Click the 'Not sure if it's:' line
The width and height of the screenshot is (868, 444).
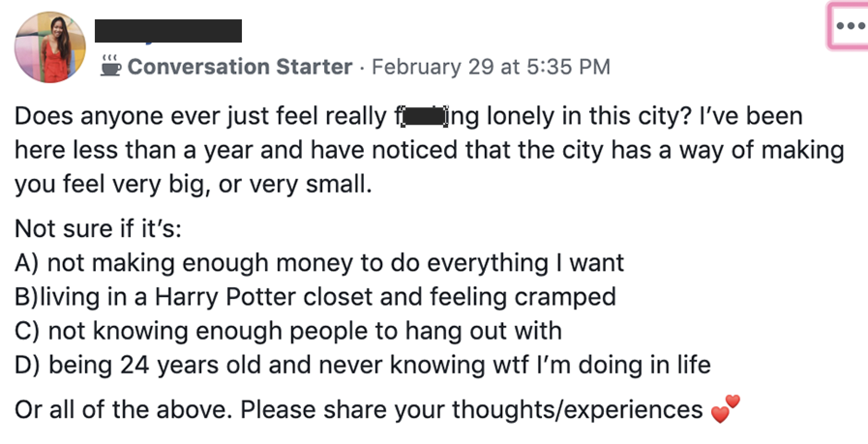98,229
